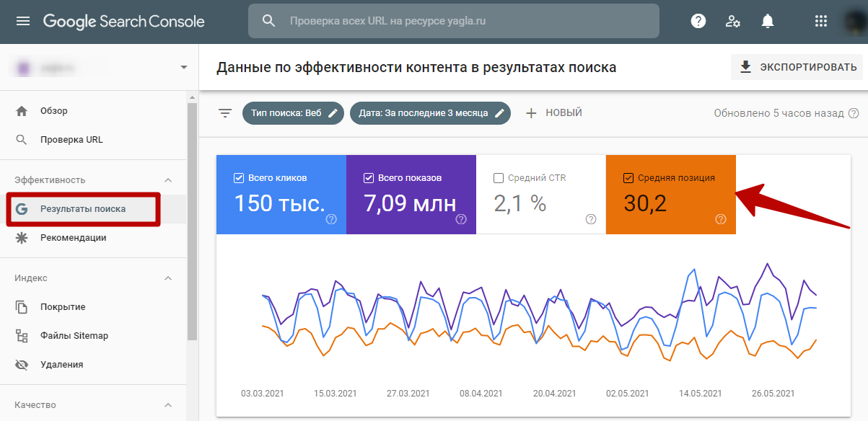Click the URL inspection search field
Image resolution: width=868 pixels, height=421 pixels.
click(462, 21)
